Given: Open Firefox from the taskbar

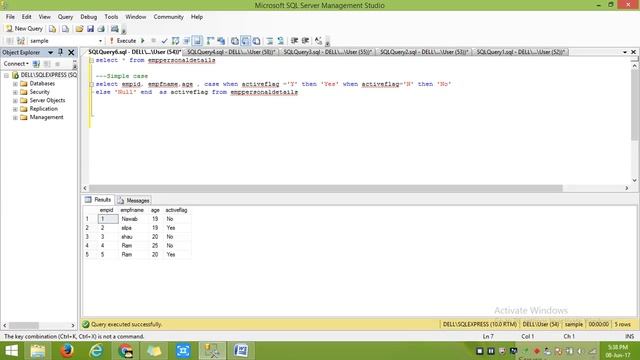Looking at the screenshot, I should point(67,351).
